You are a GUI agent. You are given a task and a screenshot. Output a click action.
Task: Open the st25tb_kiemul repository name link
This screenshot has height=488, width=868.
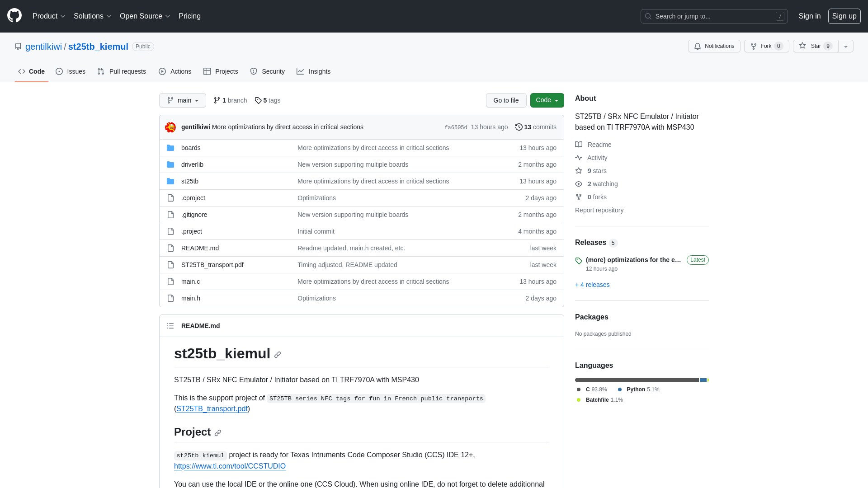click(x=98, y=47)
